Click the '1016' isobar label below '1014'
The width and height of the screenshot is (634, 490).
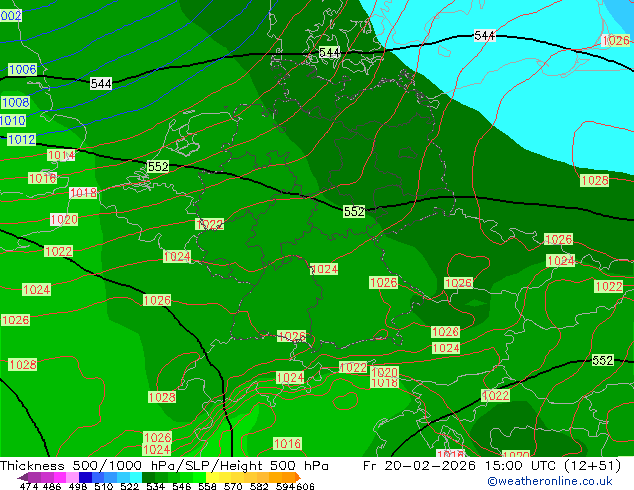(42, 178)
